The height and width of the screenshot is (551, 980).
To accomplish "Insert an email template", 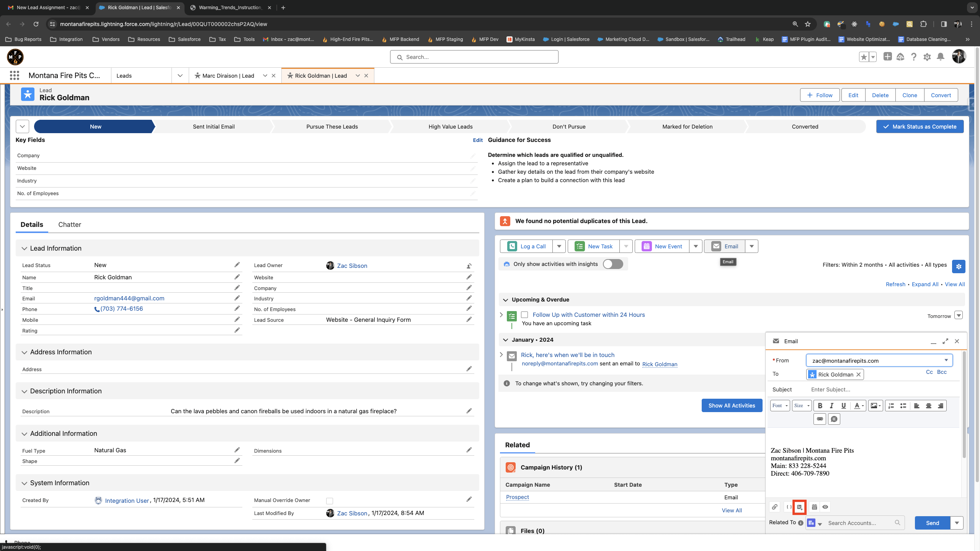I will tap(800, 507).
